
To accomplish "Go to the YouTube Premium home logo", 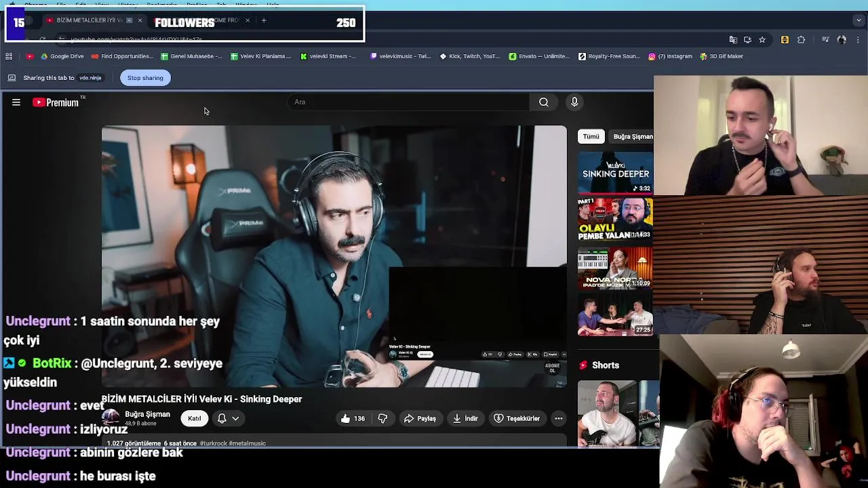I will coord(56,102).
